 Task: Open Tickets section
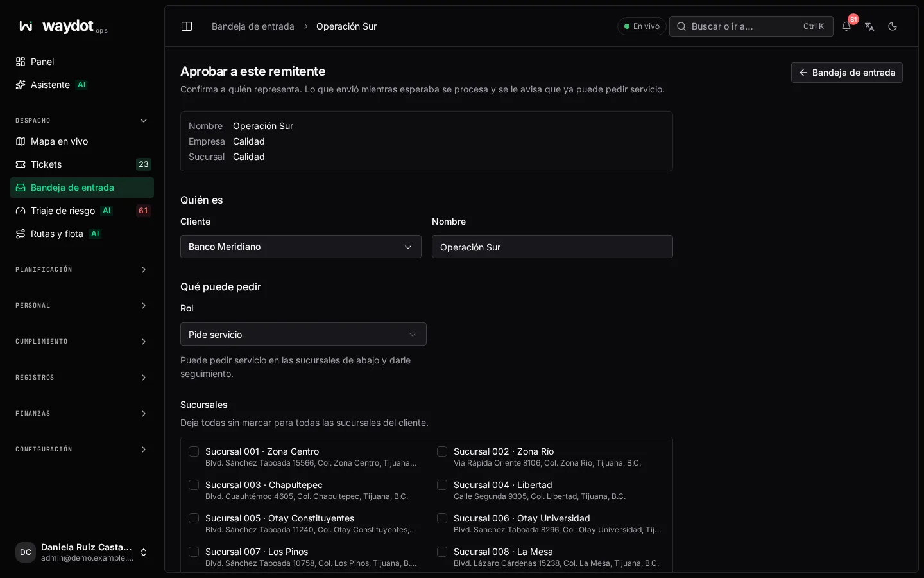pos(82,164)
